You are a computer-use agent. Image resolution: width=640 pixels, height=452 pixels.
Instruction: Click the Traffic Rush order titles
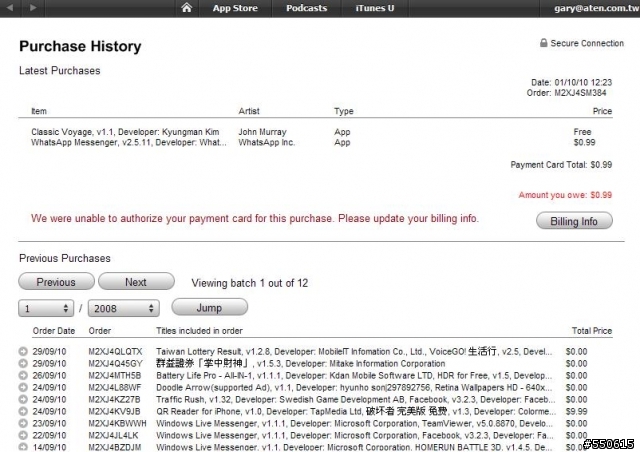[x=356, y=399]
